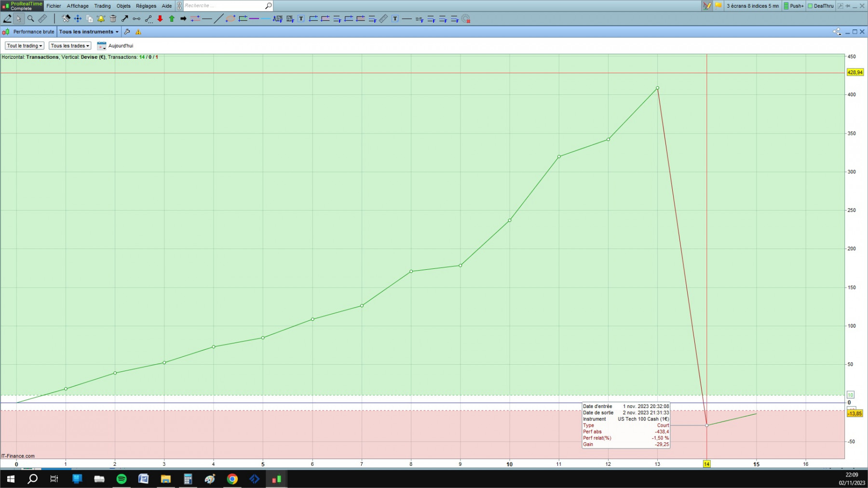The image size is (868, 488).
Task: Click the 428,94 price label on axis
Action: pyautogui.click(x=855, y=72)
